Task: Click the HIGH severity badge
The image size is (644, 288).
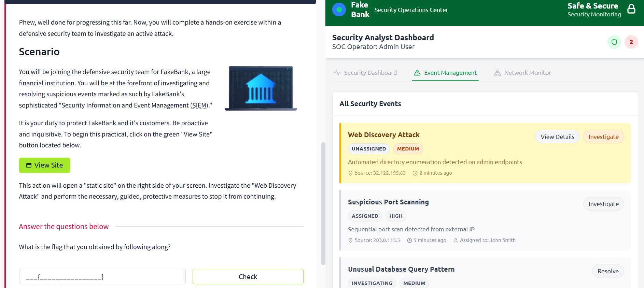Action: [x=396, y=216]
